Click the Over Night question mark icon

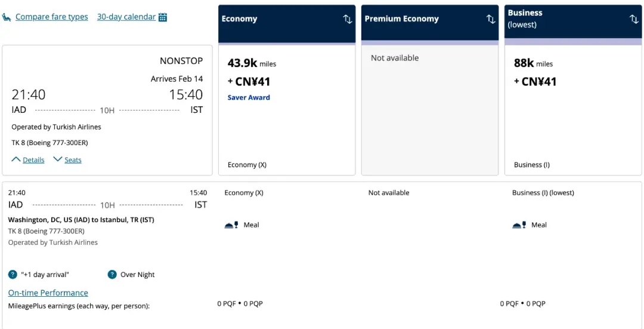point(112,275)
